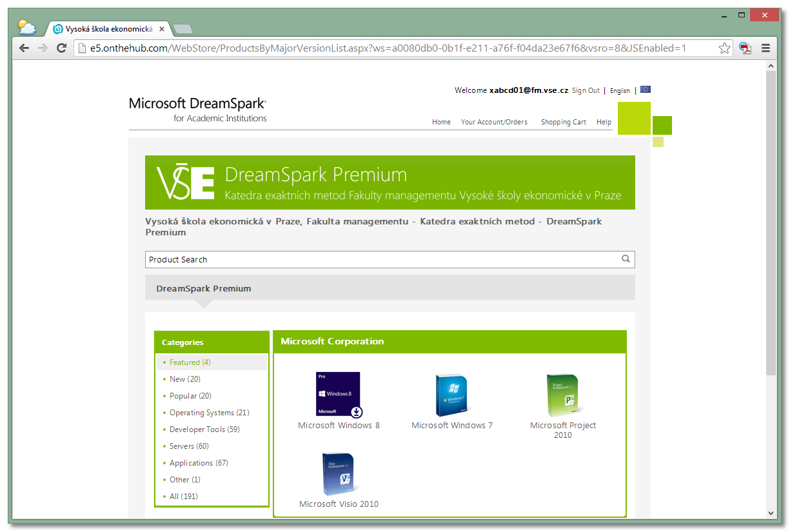Open the Shopping Cart
This screenshot has height=532, width=790.
(x=564, y=122)
